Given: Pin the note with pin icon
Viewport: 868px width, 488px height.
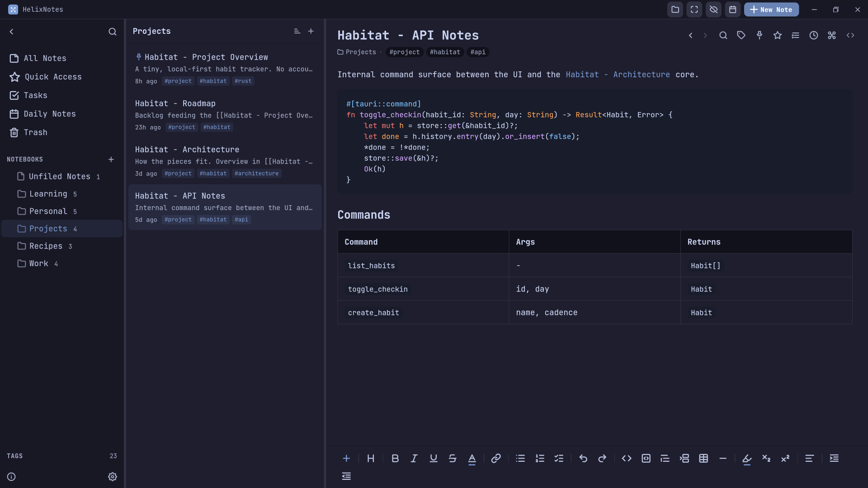Looking at the screenshot, I should (759, 35).
